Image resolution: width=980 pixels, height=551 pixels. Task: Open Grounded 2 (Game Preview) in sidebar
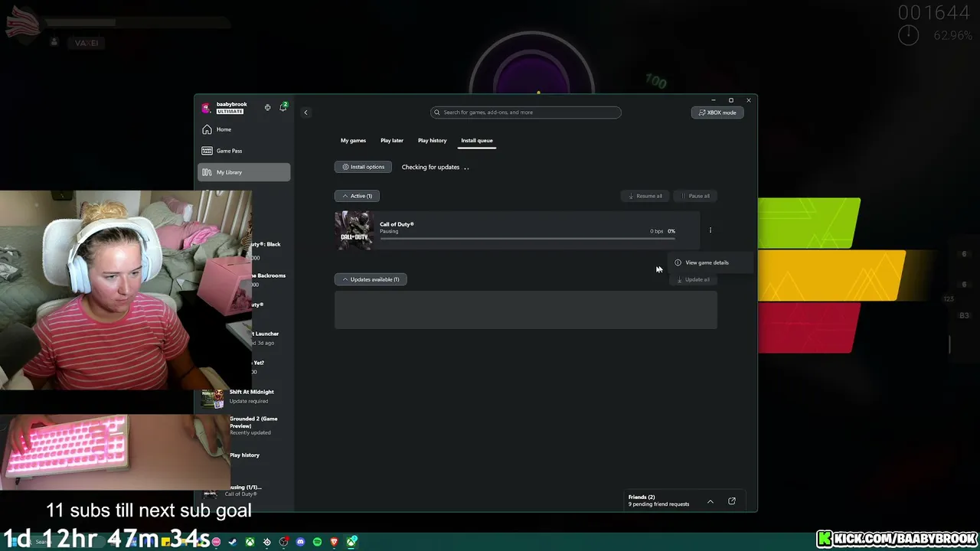[245, 425]
